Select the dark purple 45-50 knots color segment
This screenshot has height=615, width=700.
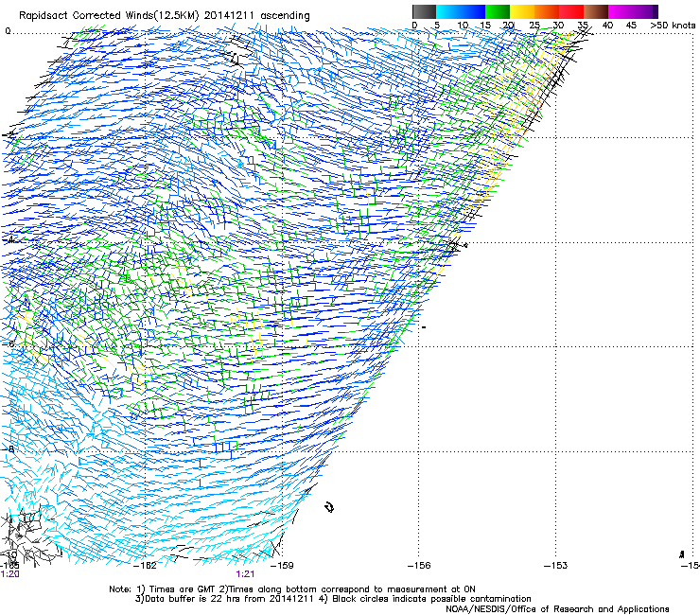(645, 11)
